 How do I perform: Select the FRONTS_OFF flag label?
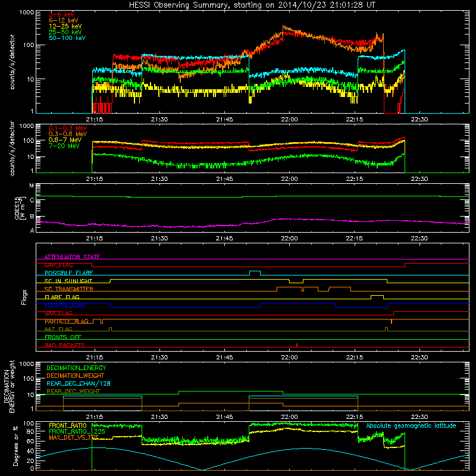coord(63,337)
